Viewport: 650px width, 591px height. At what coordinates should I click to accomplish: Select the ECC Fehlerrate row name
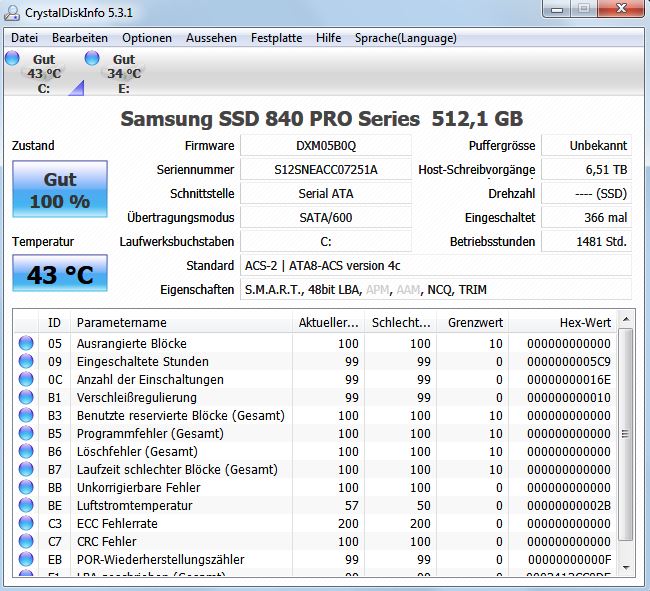[x=117, y=523]
